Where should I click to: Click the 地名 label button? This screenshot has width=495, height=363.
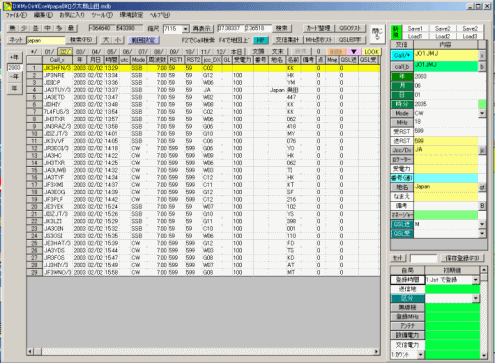pyautogui.click(x=402, y=187)
